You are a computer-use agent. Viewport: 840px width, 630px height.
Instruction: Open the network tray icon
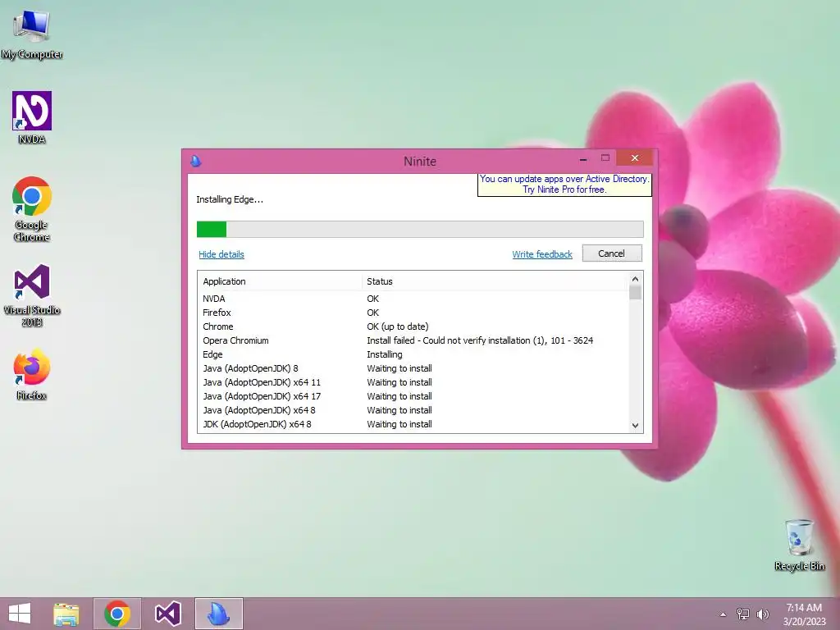(x=743, y=614)
